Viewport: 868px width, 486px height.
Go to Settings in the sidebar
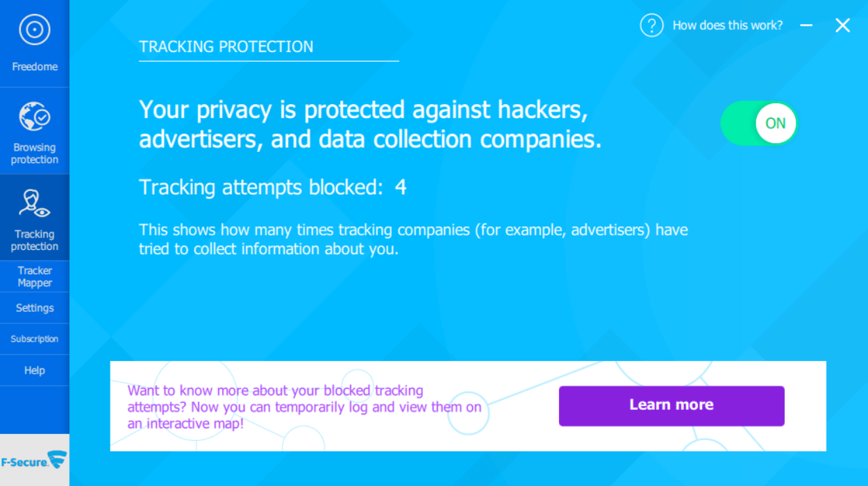(x=35, y=308)
